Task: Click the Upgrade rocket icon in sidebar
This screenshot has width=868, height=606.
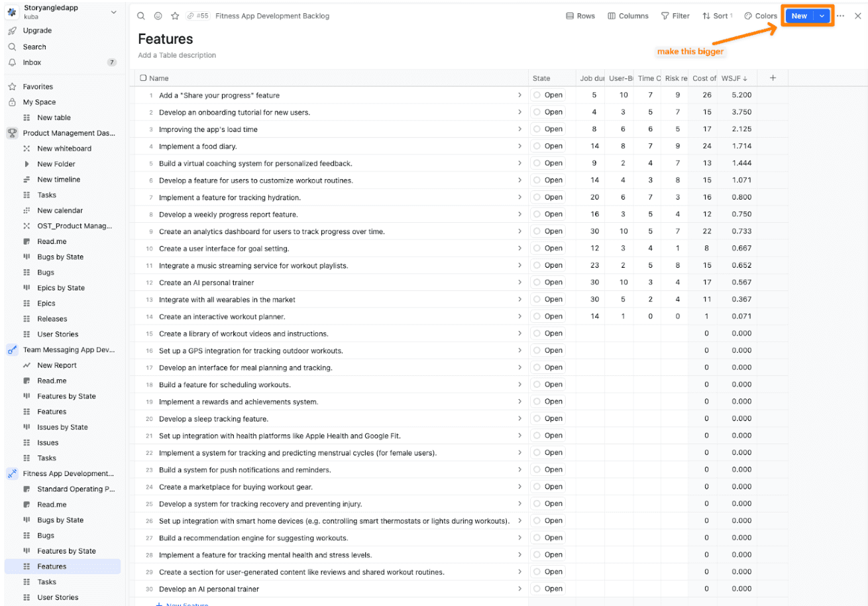Action: coord(11,30)
